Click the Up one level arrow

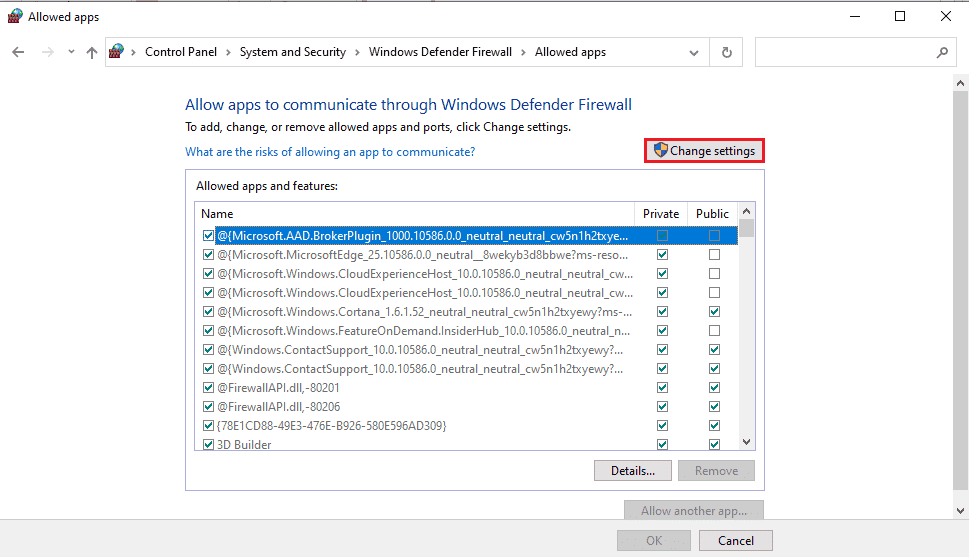[x=92, y=52]
